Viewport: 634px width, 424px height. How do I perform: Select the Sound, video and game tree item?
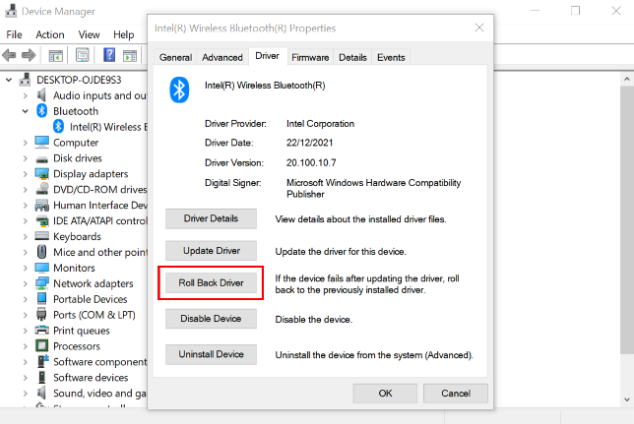(99, 393)
